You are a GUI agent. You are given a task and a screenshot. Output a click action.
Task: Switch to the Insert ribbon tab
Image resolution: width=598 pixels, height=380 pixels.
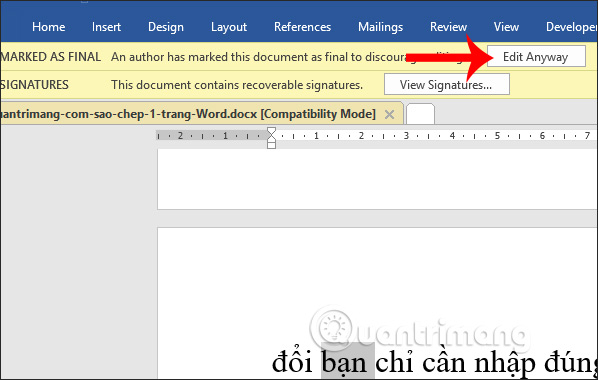click(x=106, y=27)
